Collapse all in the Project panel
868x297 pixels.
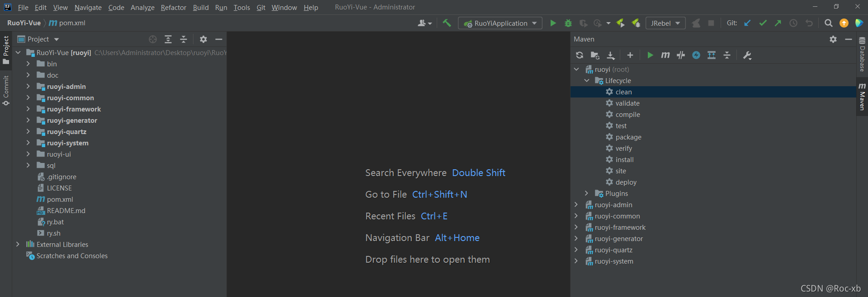pos(184,39)
